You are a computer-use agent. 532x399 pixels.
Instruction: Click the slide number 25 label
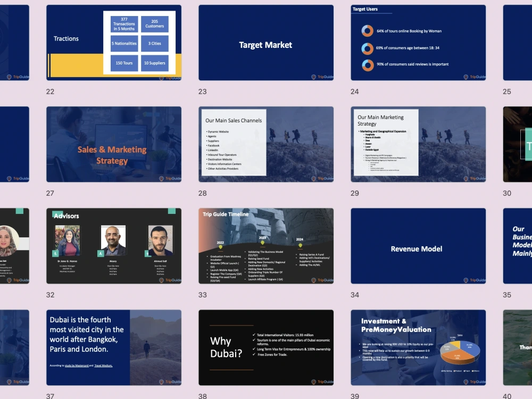[507, 92]
